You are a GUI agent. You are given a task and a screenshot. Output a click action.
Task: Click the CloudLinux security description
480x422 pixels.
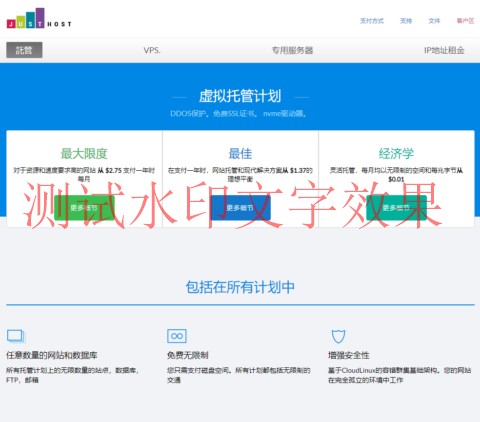400,375
